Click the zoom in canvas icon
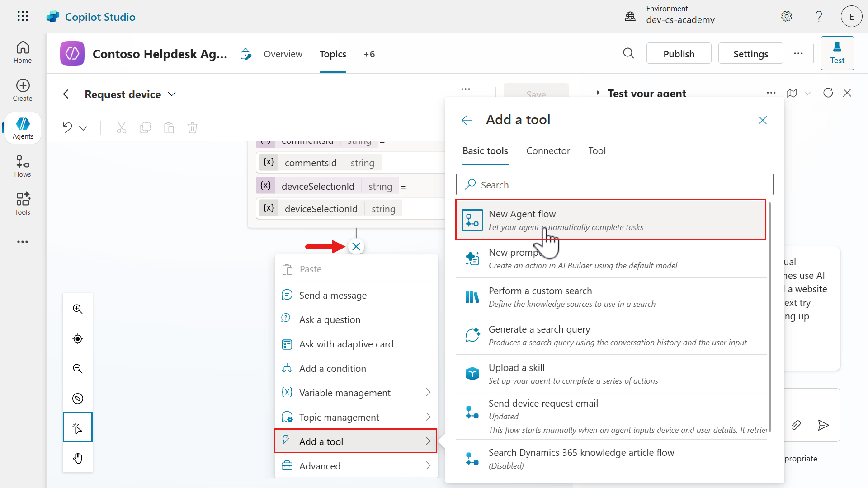Viewport: 868px width, 488px height. coord(78,309)
